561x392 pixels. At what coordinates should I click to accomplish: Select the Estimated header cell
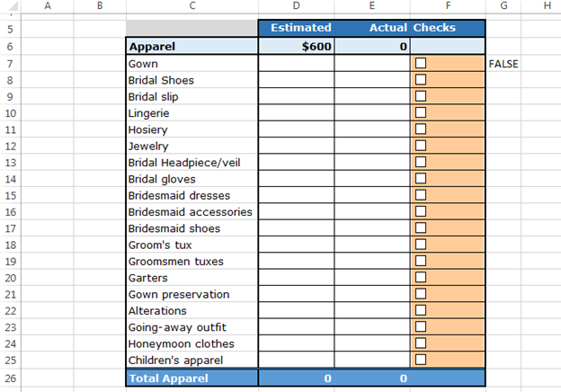[x=297, y=28]
